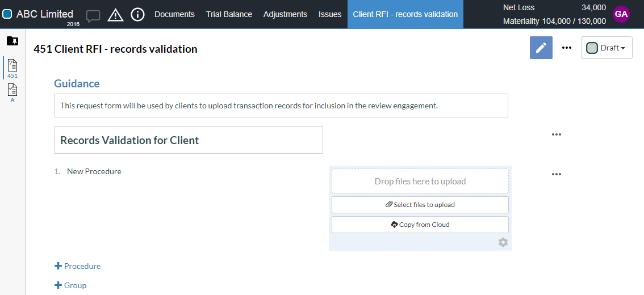Open the information circle icon
The width and height of the screenshot is (644, 295).
[x=137, y=15]
